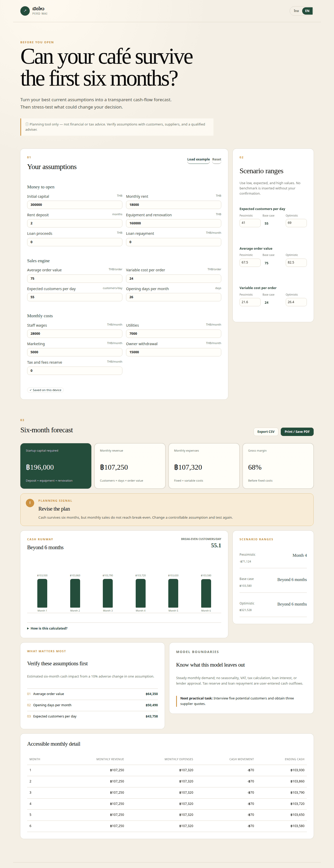Viewport: 334px width, 868px height.
Task: Switch language to Thai
Action: [296, 11]
